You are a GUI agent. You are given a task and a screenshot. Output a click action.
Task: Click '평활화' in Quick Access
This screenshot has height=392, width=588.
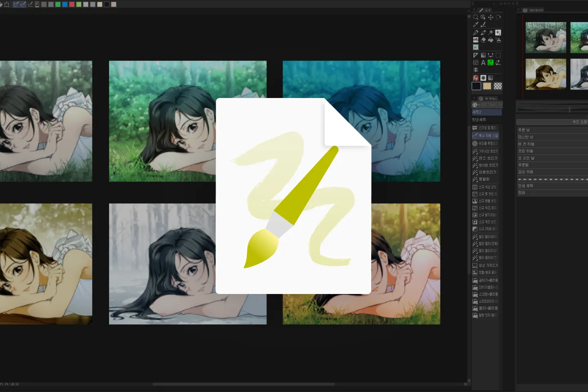[x=485, y=179]
